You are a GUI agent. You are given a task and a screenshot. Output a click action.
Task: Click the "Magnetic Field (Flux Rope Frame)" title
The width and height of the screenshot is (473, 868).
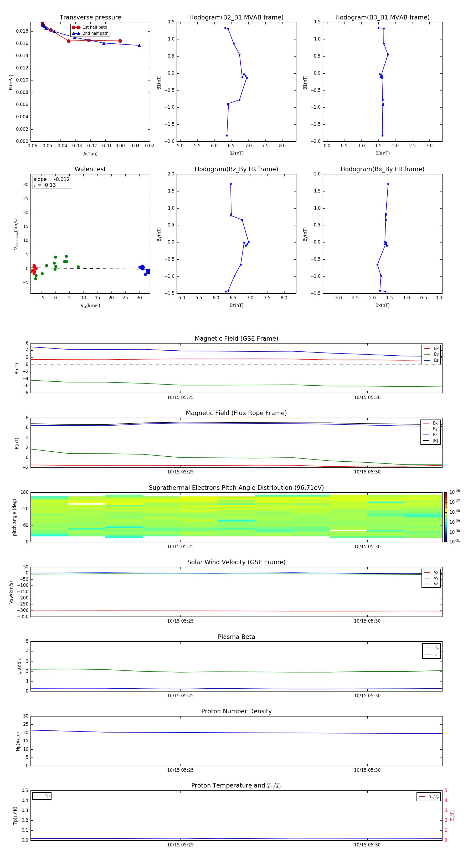pos(236,413)
